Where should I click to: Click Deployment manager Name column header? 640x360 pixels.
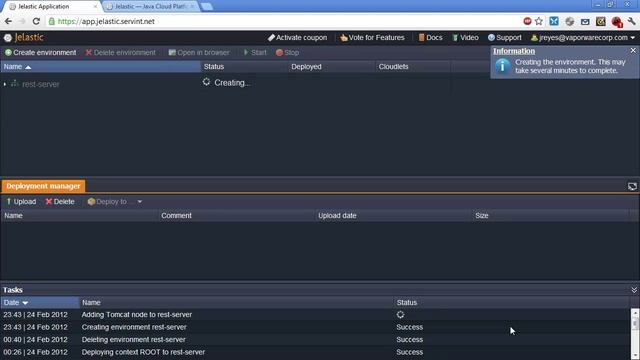[x=80, y=216]
